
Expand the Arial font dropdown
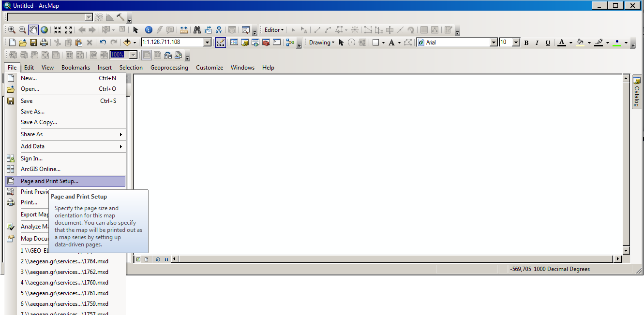point(494,43)
